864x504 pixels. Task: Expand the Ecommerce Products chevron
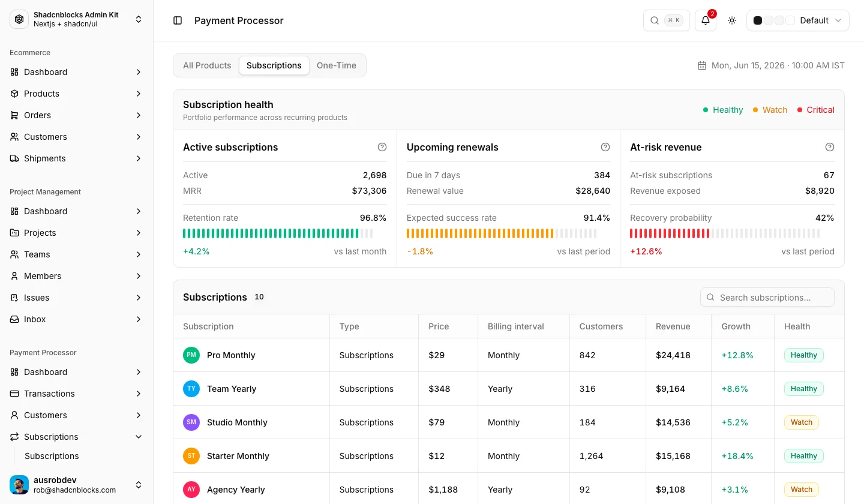pyautogui.click(x=139, y=94)
